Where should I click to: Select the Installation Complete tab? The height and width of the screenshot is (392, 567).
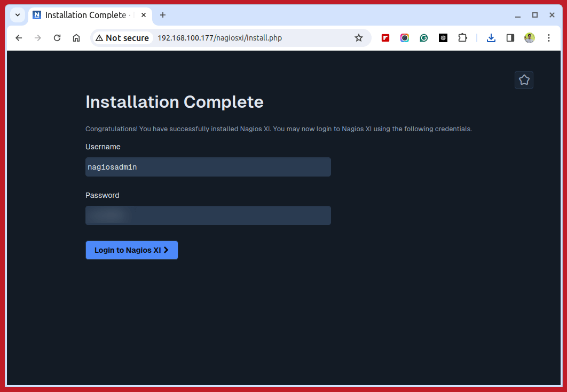tap(85, 15)
